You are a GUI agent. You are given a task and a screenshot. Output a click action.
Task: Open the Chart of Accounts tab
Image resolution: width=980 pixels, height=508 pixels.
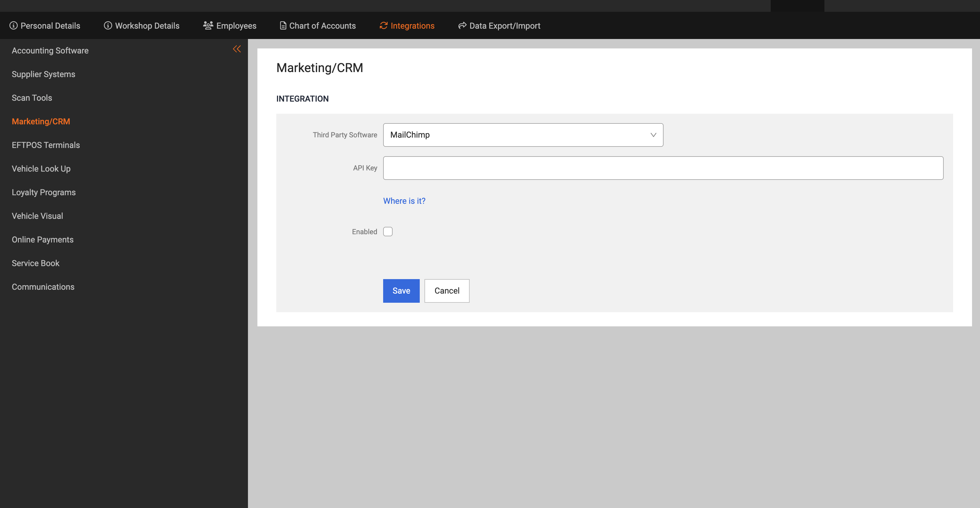click(322, 26)
